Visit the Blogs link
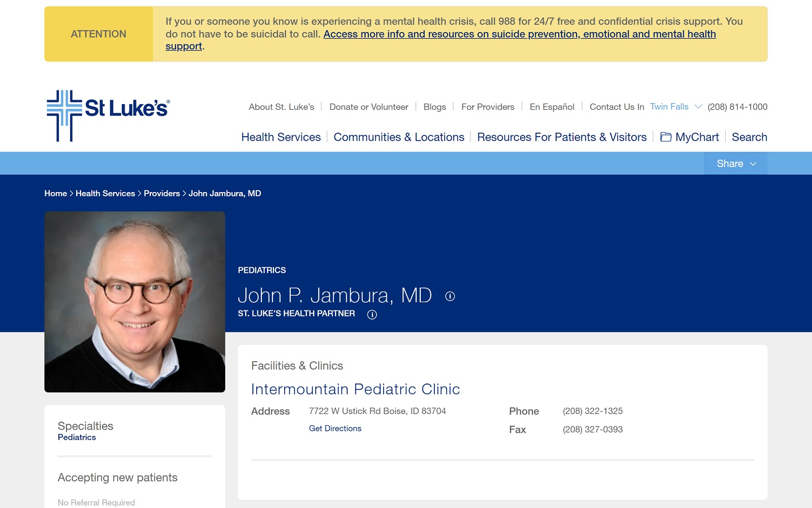 coord(435,107)
